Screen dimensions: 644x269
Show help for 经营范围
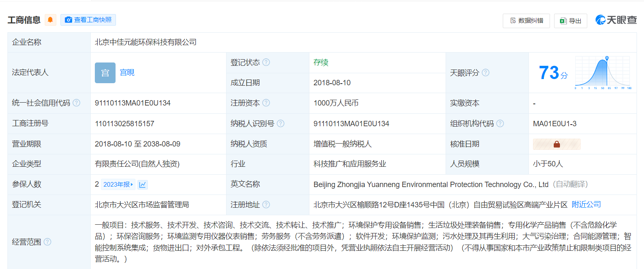tap(47, 242)
